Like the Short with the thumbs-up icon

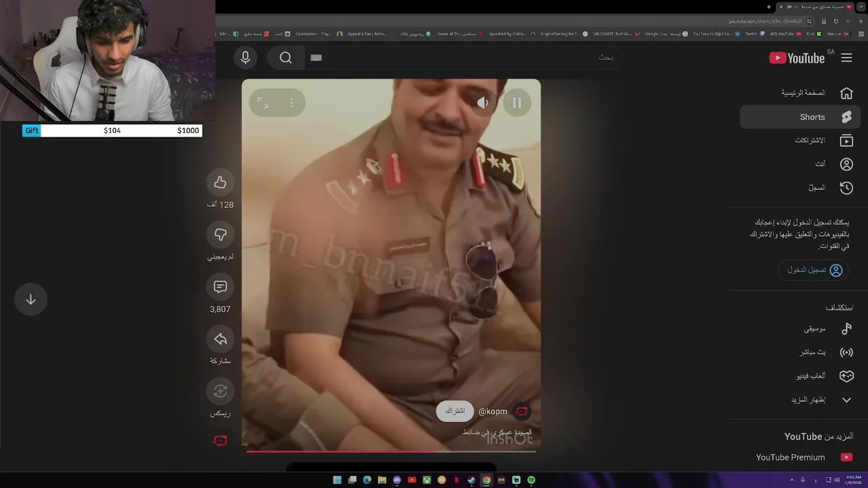click(x=220, y=182)
